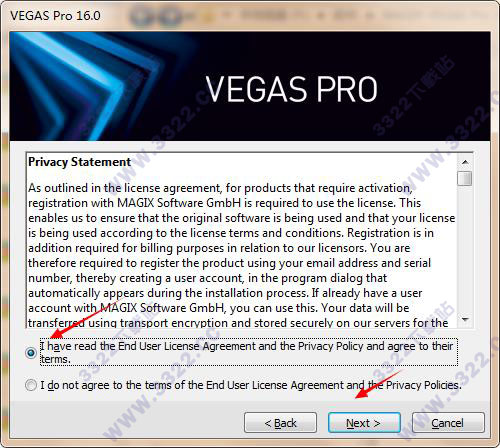Click the 'VEGAS Pro 16.0' window title
The image size is (500, 448).
pyautogui.click(x=55, y=16)
